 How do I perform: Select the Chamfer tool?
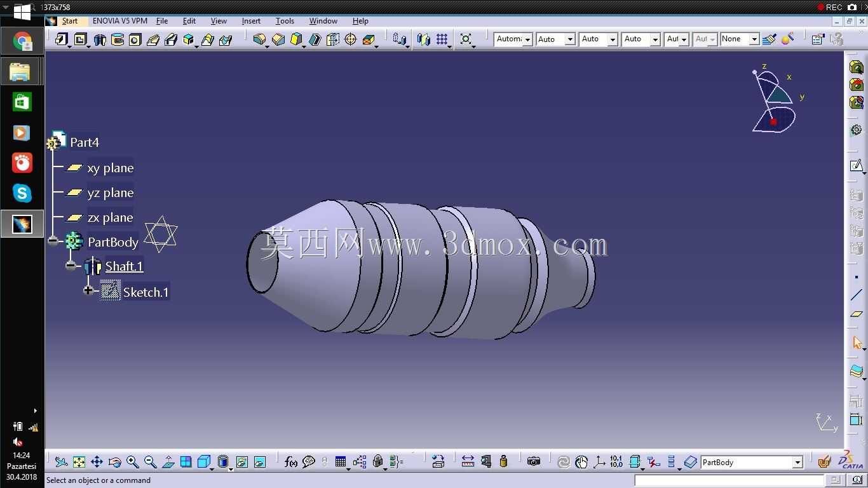click(x=278, y=39)
